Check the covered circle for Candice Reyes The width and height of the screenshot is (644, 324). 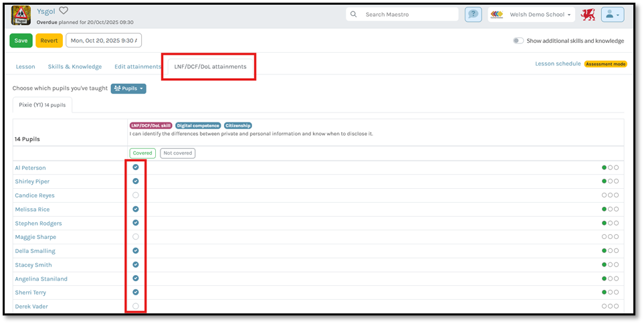tap(136, 195)
